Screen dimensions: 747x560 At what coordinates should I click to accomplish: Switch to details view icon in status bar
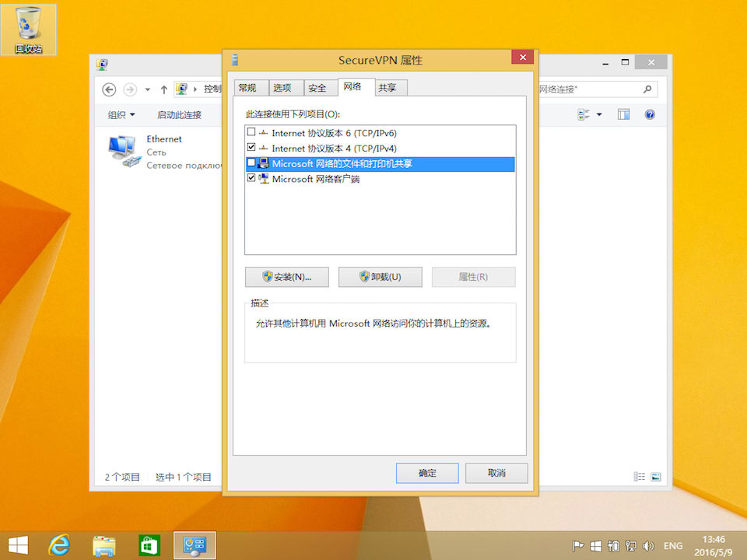point(639,476)
